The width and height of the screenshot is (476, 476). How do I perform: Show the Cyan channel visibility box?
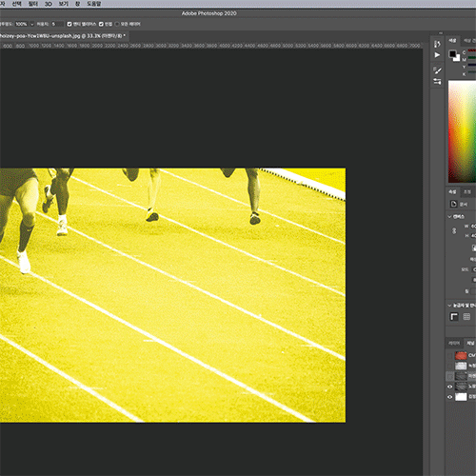(450, 366)
